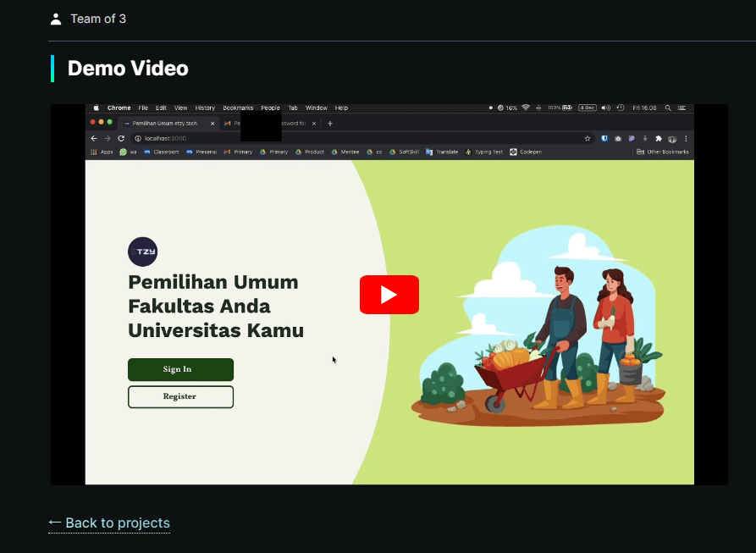This screenshot has width=756, height=553.
Task: Click the ETZY round logo
Action: click(142, 252)
